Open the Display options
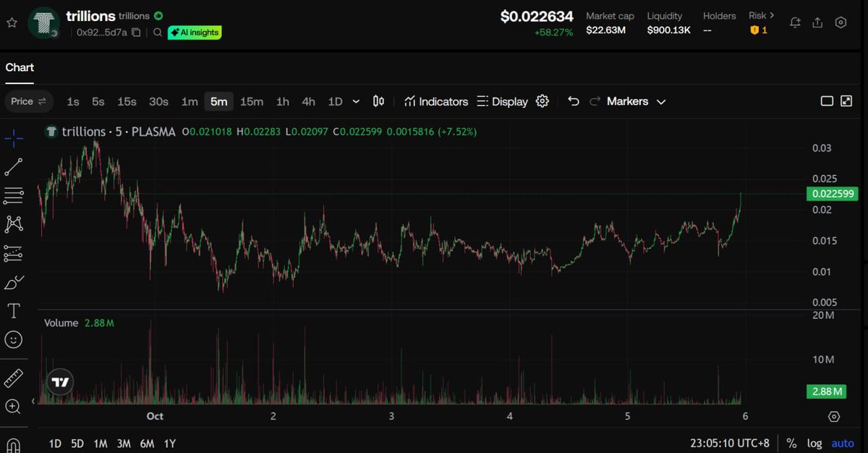This screenshot has height=453, width=868. (x=503, y=102)
